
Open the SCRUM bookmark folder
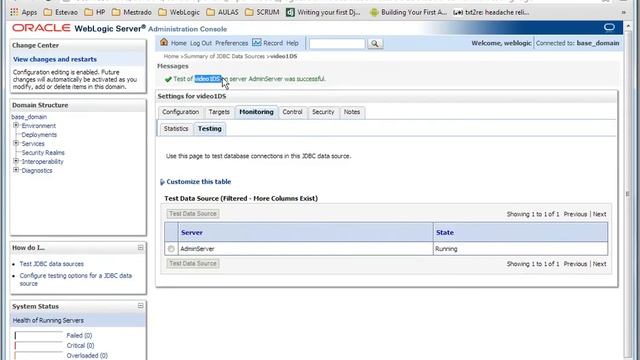point(262,12)
